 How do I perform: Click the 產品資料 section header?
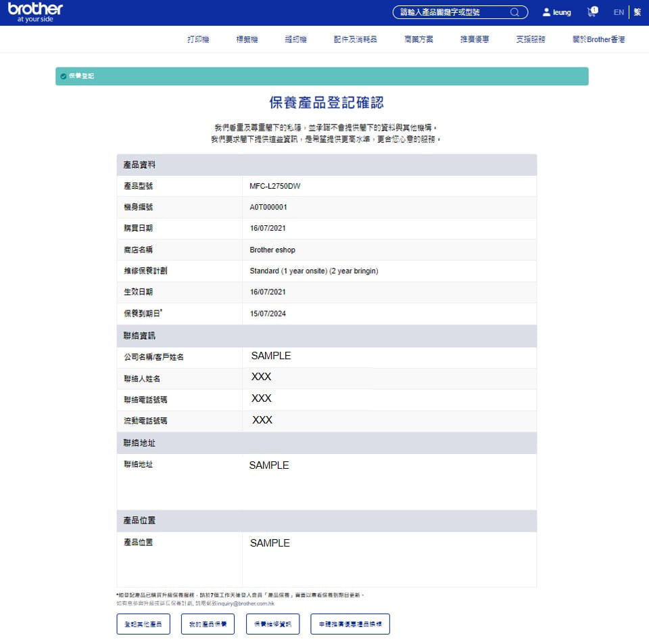(x=327, y=165)
